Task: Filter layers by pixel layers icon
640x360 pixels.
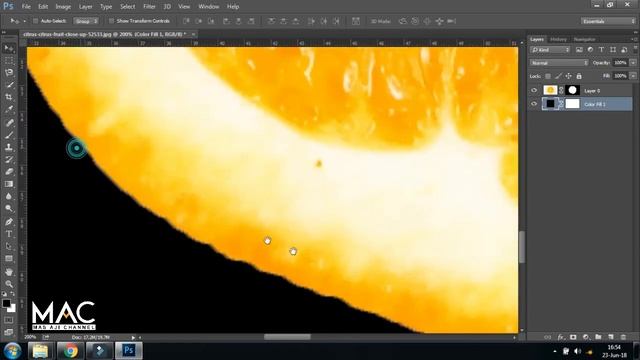Action: (x=579, y=50)
